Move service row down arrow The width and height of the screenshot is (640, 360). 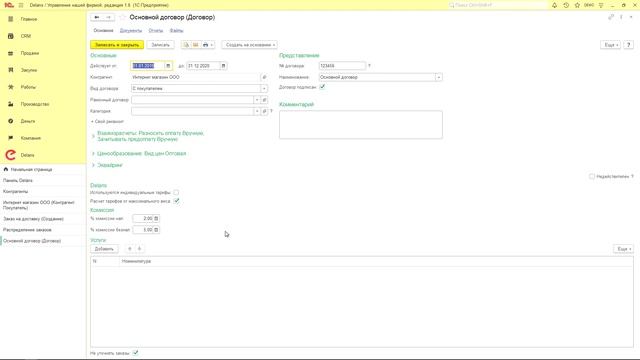pyautogui.click(x=140, y=249)
